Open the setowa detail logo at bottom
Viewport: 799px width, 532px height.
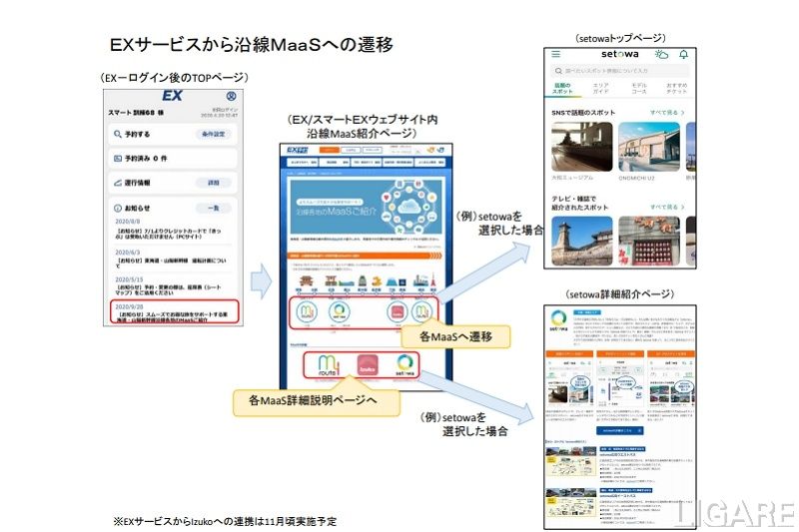pyautogui.click(x=404, y=365)
